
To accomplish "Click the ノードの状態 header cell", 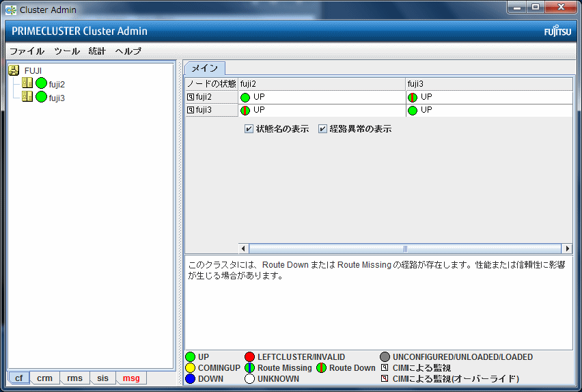I will tap(211, 84).
